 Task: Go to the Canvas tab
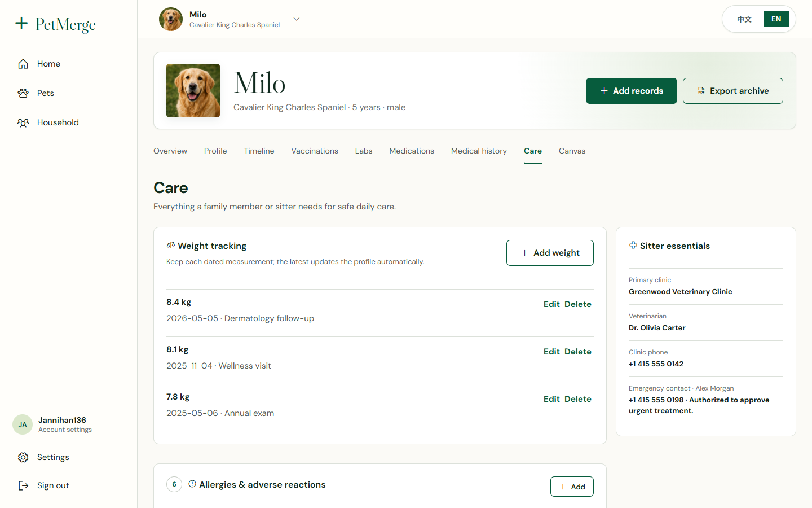click(572, 151)
